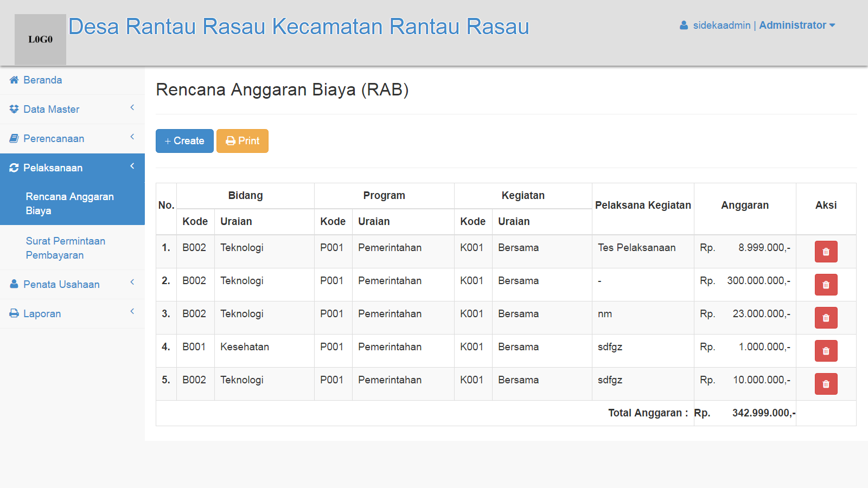
Task: Expand the Perencanaan sidebar chevron
Action: (x=132, y=137)
